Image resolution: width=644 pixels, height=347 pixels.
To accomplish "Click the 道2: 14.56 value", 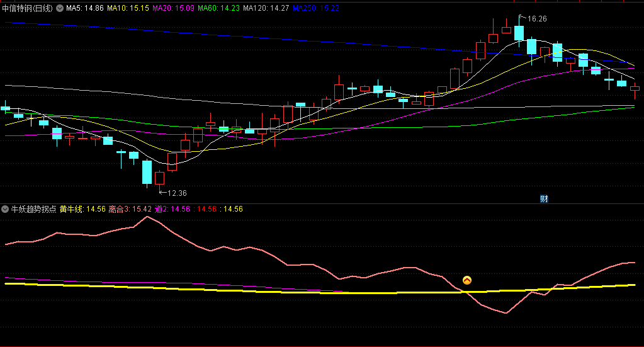I will 172,209.
